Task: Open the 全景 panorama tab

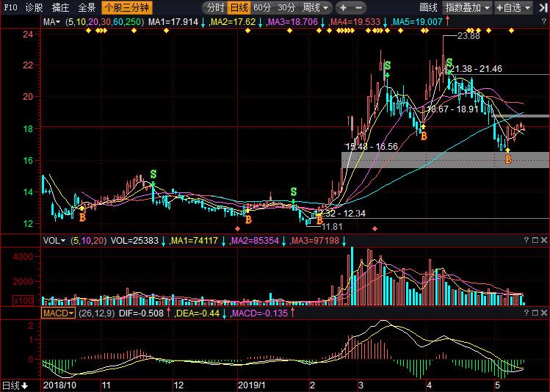Action: point(87,7)
